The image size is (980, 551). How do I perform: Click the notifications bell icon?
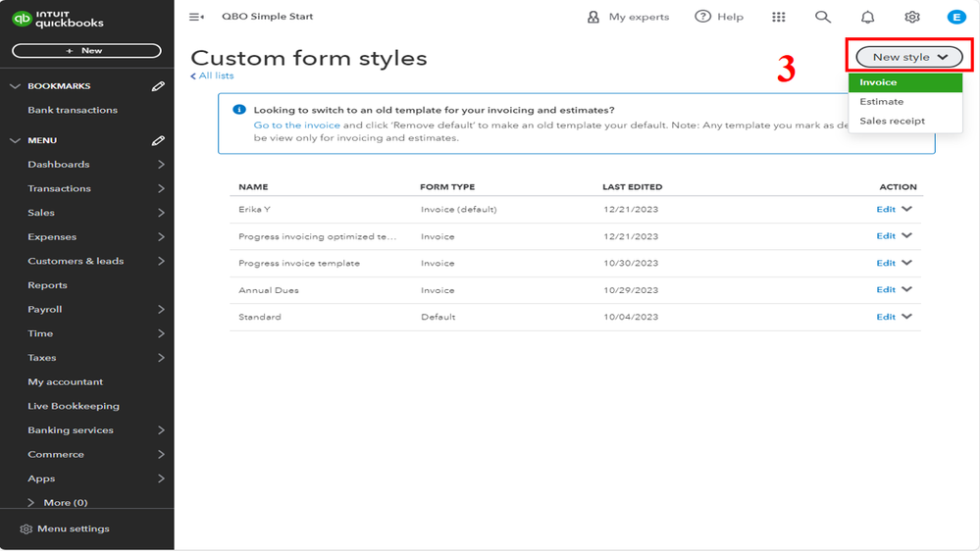coord(868,17)
